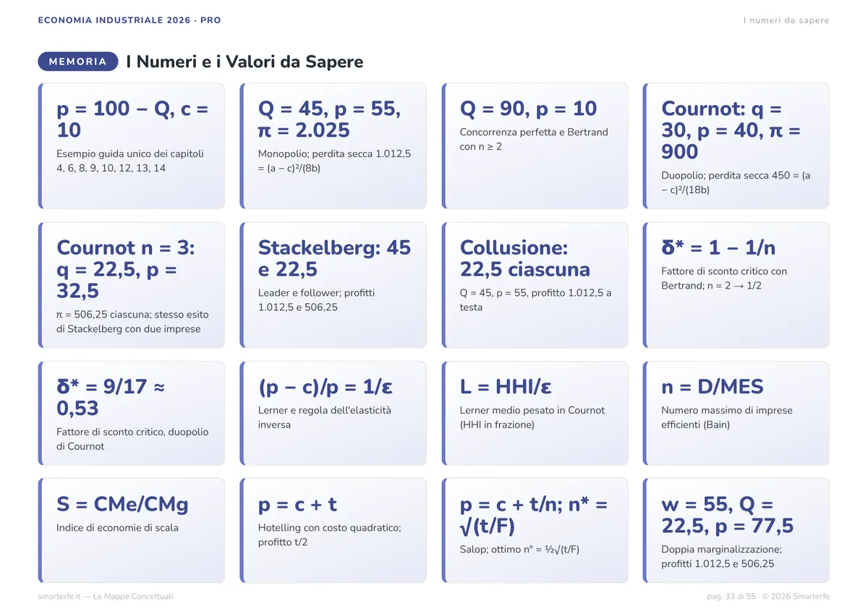Click the MEMORIA badge

click(77, 61)
